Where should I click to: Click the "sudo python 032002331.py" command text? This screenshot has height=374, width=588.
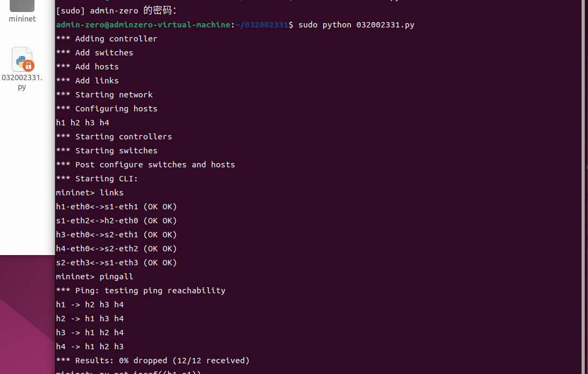tap(356, 25)
